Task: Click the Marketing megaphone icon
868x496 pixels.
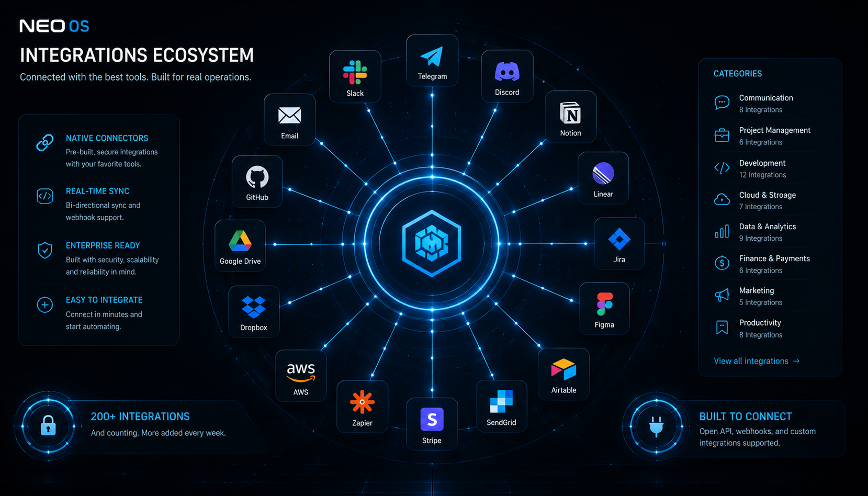Action: [x=722, y=295]
